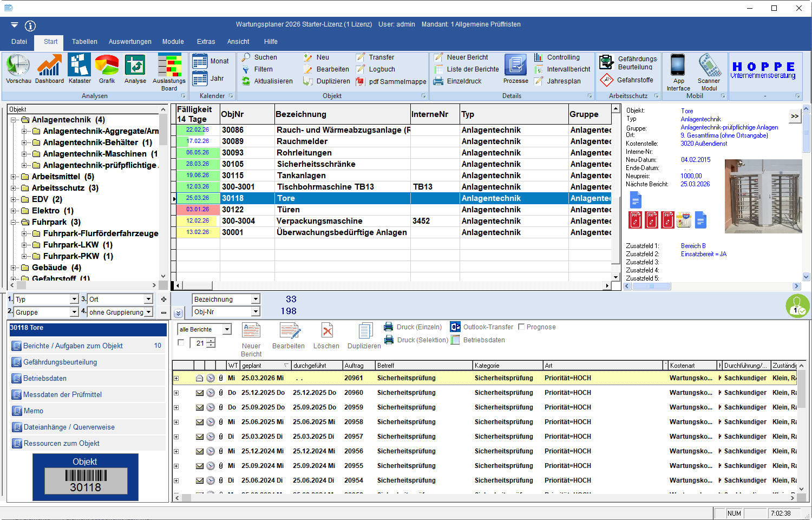
Task: Click the App Interface phone icon
Action: (678, 66)
